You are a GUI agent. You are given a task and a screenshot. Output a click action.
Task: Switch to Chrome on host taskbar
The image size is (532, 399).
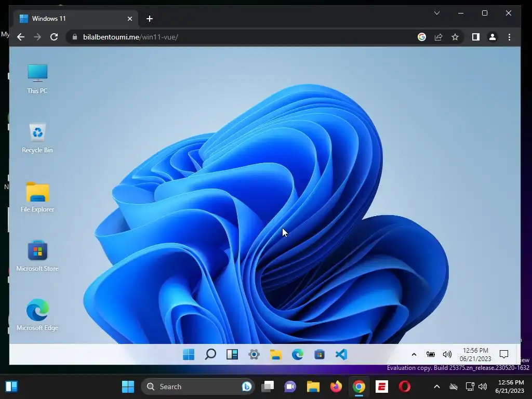358,387
